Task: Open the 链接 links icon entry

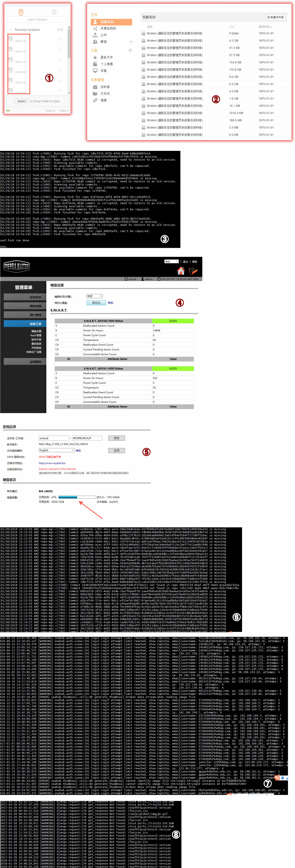Action: click(95, 100)
